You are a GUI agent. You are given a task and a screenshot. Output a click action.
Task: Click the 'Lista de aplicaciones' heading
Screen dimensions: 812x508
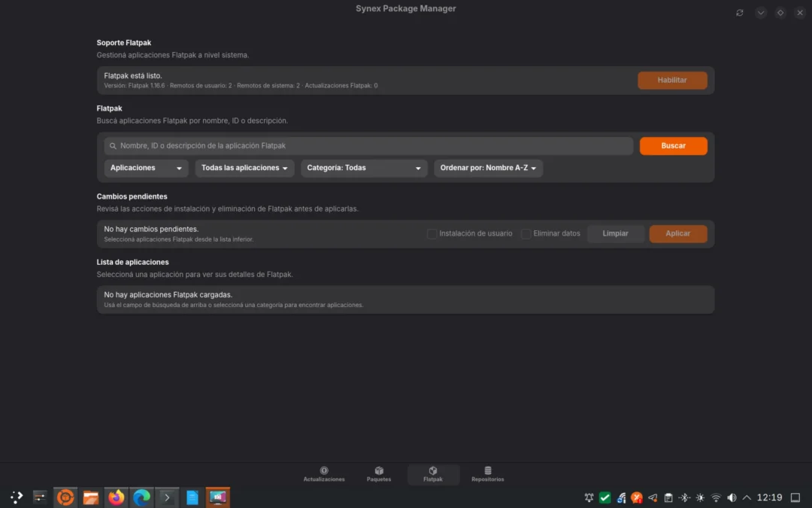(x=132, y=263)
